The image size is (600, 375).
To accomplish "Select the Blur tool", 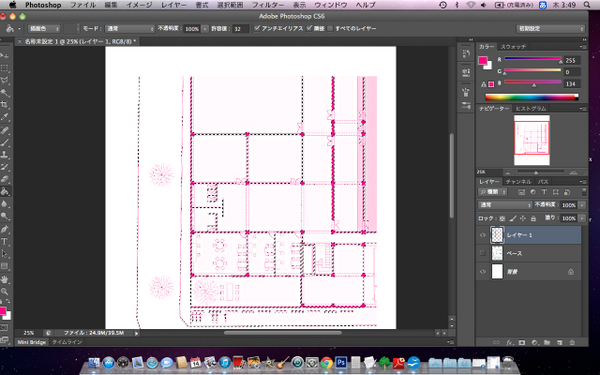I will (x=5, y=204).
